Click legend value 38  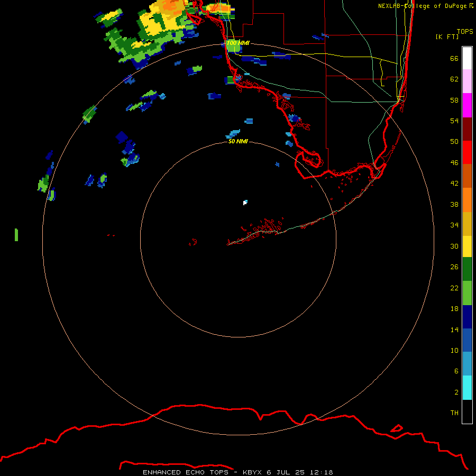point(454,205)
